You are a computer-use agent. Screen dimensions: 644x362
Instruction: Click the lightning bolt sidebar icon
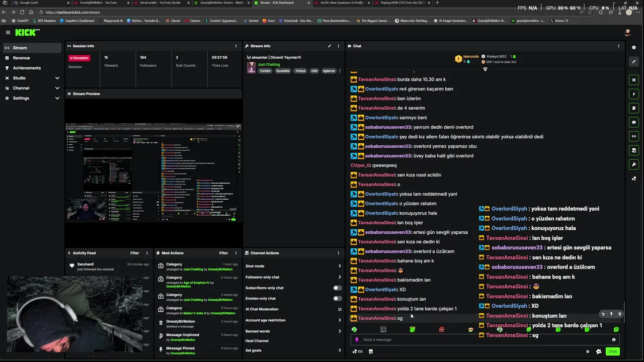coord(633,94)
